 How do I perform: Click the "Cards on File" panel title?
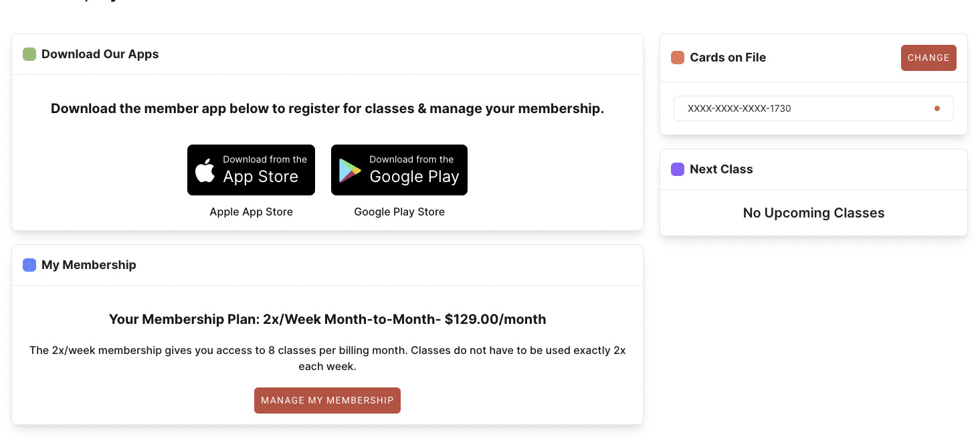click(728, 58)
